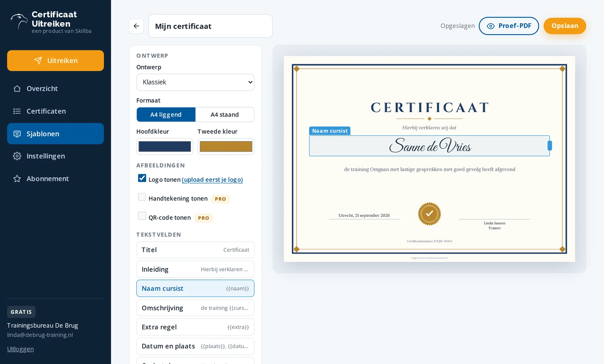The height and width of the screenshot is (364, 604).
Task: Switch format to A4 staand
Action: pyautogui.click(x=225, y=115)
